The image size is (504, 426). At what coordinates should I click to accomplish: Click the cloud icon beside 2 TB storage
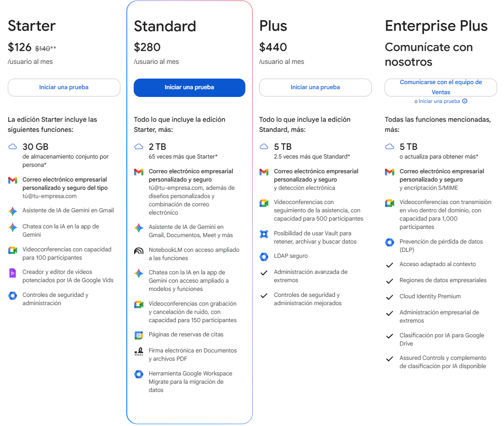point(139,147)
